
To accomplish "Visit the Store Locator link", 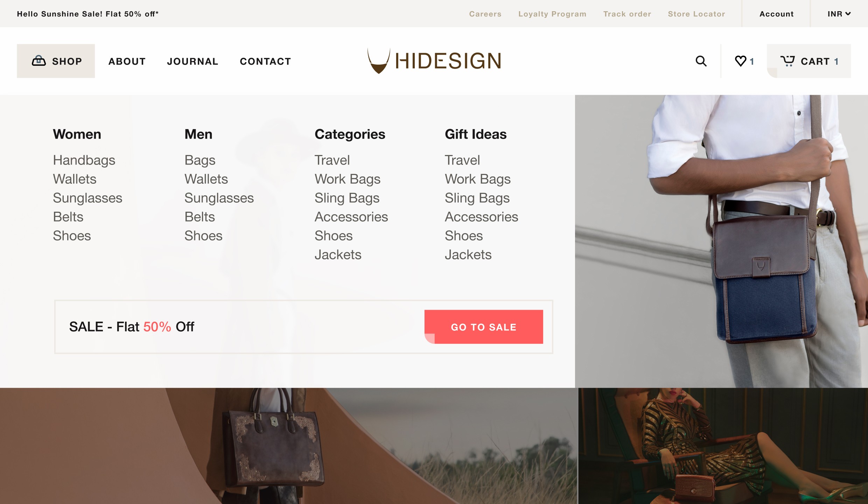I will [x=696, y=14].
